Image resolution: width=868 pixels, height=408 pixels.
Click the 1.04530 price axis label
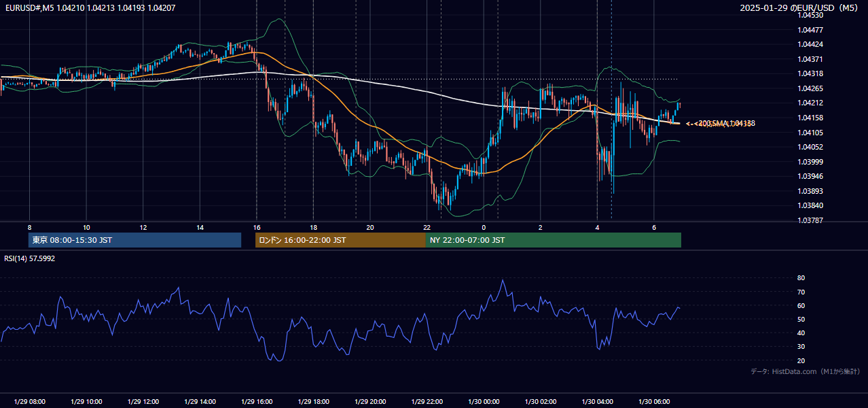point(811,15)
